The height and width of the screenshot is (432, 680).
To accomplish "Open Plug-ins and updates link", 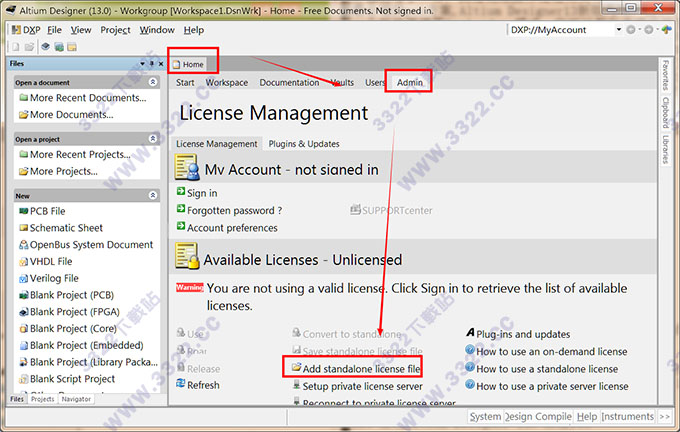I will point(518,334).
